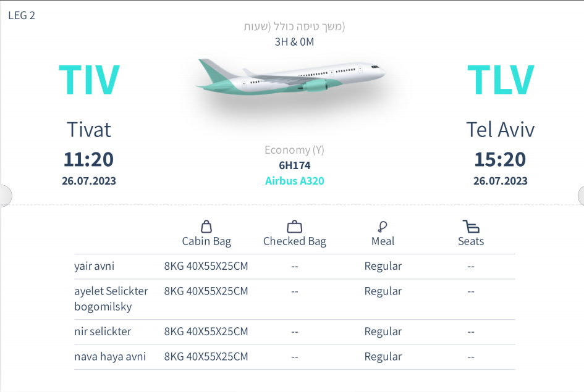
Task: Click flight number 6H174
Action: click(294, 165)
